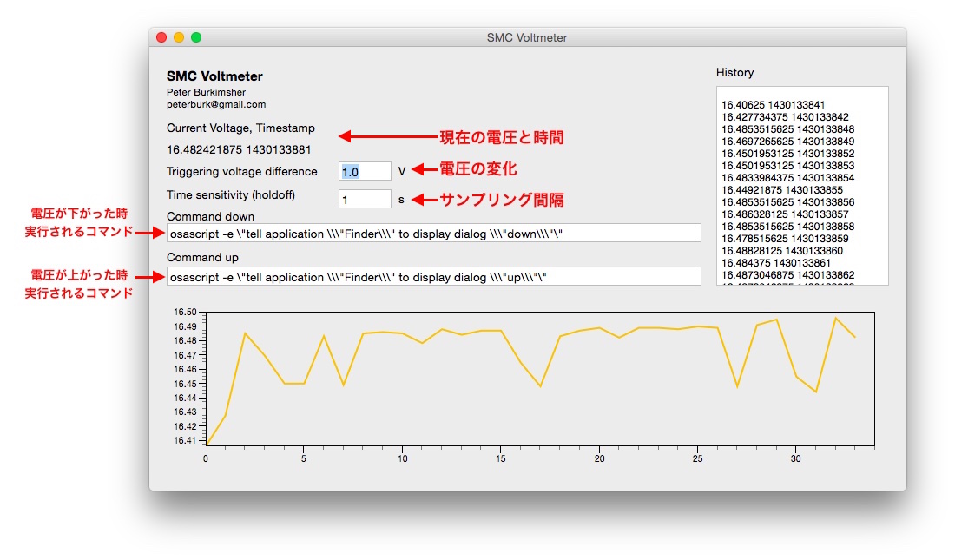Screen dimensions: 955x560
Task: Select history row 16.4501953125 1430133853
Action: pyautogui.click(x=787, y=166)
